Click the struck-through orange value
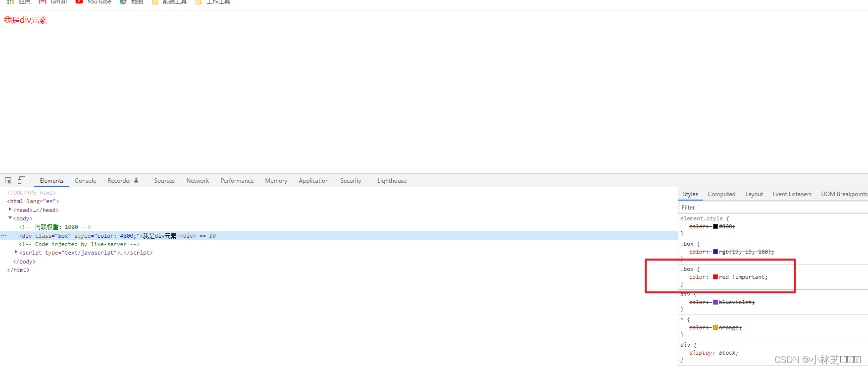This screenshot has width=868, height=369. click(730, 327)
